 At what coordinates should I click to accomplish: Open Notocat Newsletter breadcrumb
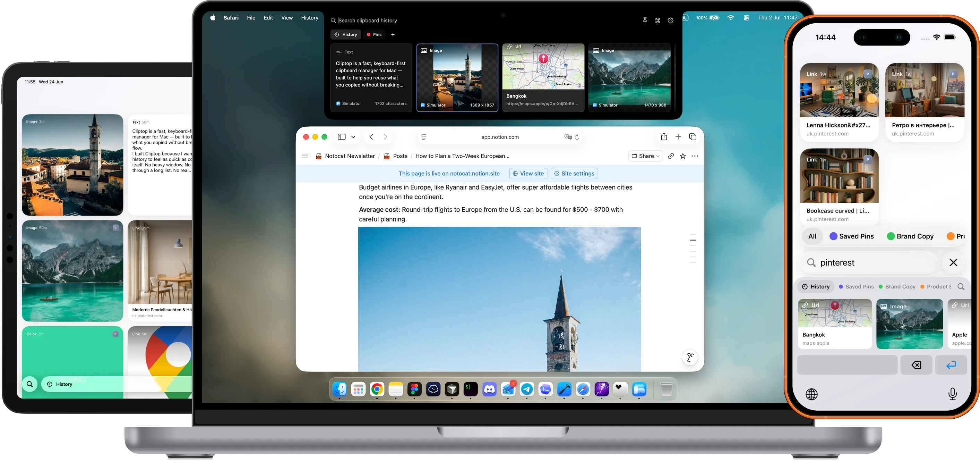345,156
